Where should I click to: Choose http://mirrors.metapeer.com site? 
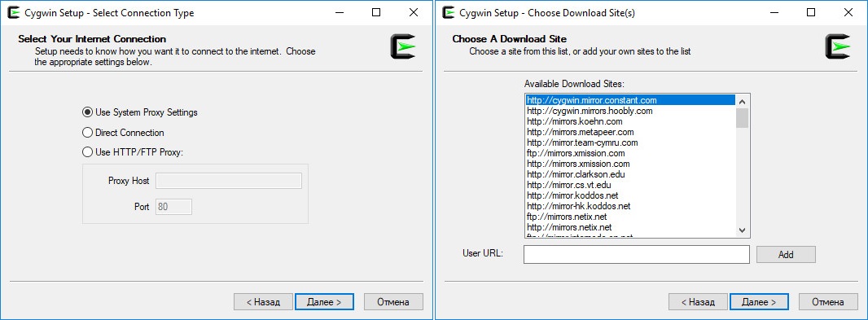coord(630,132)
